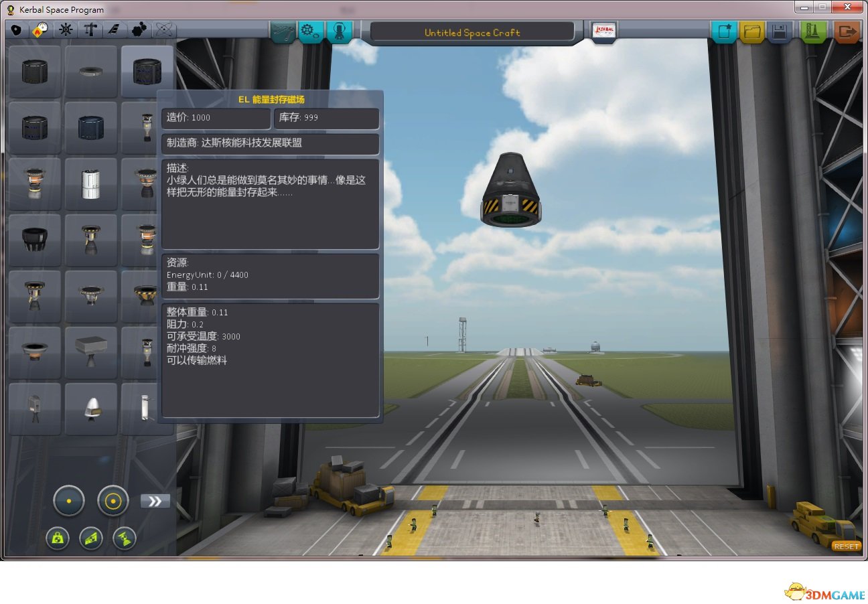868x604 pixels.
Task: Toggle the center of lift indicator
Action: click(x=91, y=538)
